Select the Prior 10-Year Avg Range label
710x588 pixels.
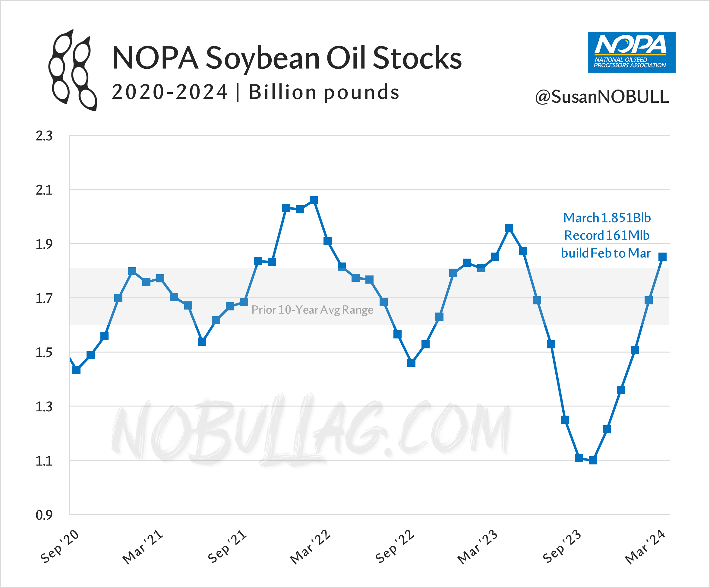312,310
